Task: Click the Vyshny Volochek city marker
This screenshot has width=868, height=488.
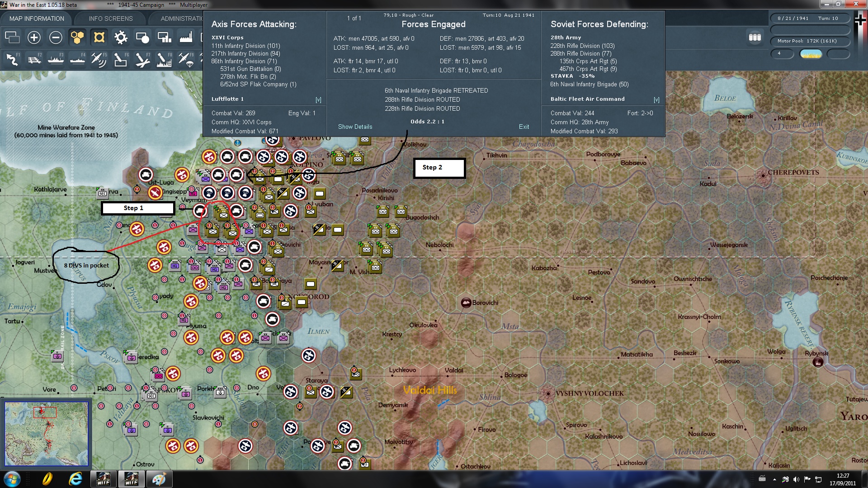Action: click(x=548, y=394)
